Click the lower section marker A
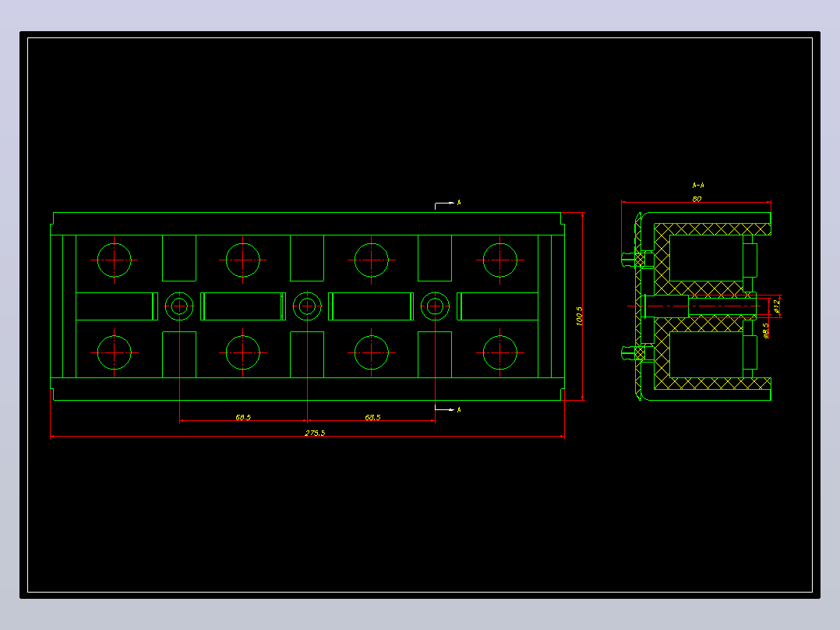The height and width of the screenshot is (630, 840). click(x=458, y=409)
